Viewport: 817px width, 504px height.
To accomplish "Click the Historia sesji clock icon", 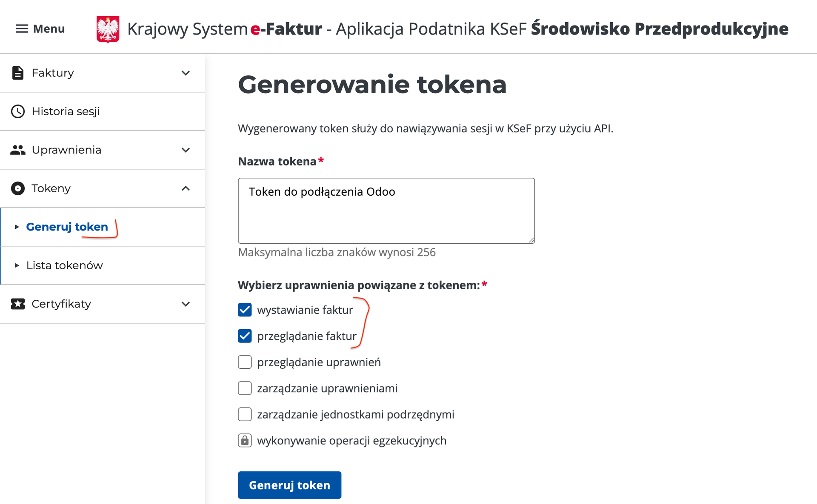I will point(17,111).
